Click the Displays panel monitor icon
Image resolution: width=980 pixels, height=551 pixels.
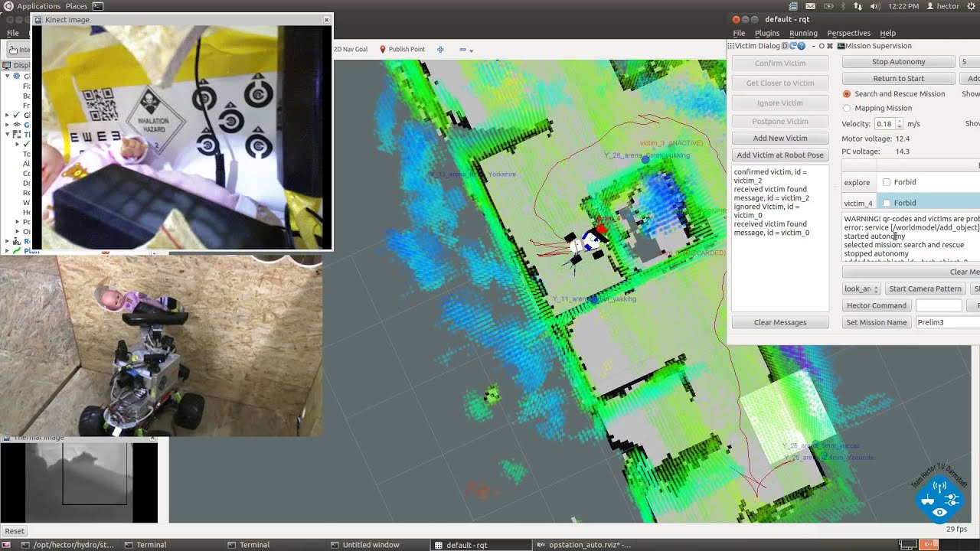tap(8, 65)
